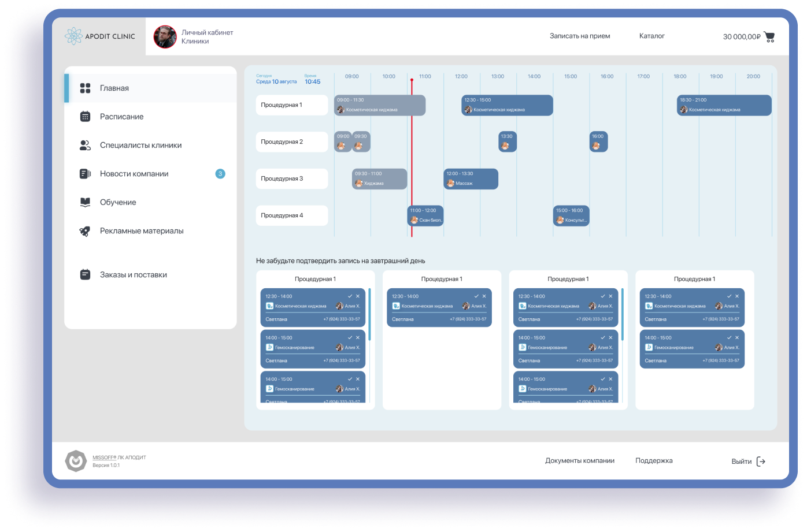
Task: Click the 30 000,00₽ cart total
Action: point(742,37)
